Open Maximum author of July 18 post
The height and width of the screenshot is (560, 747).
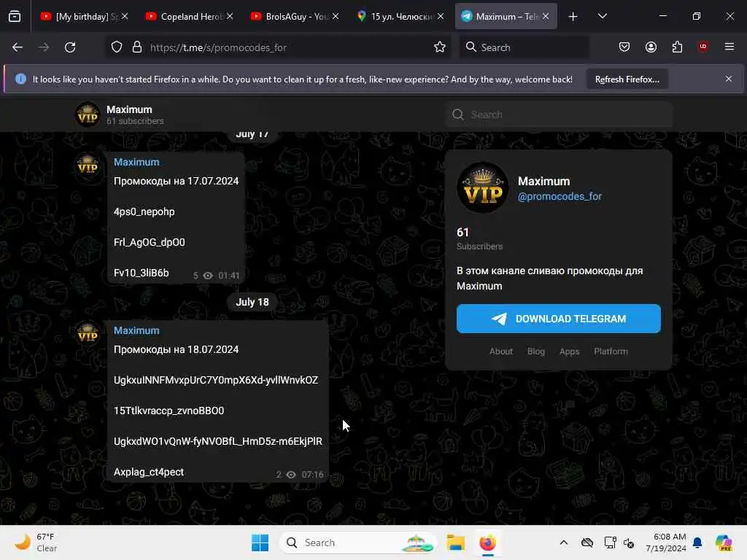(136, 330)
